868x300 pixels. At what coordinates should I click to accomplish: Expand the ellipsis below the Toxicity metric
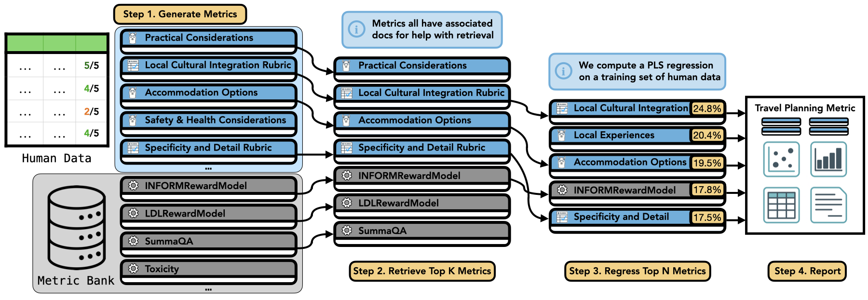(208, 289)
